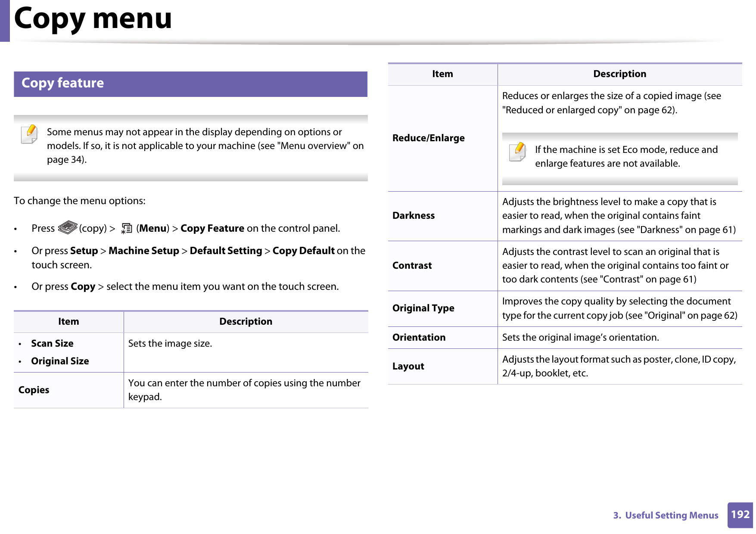Click the bold 'Copy Default' text
The width and height of the screenshot is (756, 534).
(x=303, y=251)
